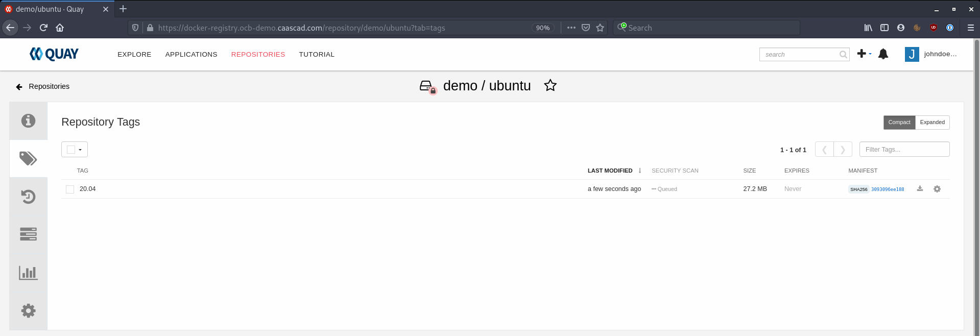Switch tag view to Compact
Screen dimensions: 980x336
(899, 123)
